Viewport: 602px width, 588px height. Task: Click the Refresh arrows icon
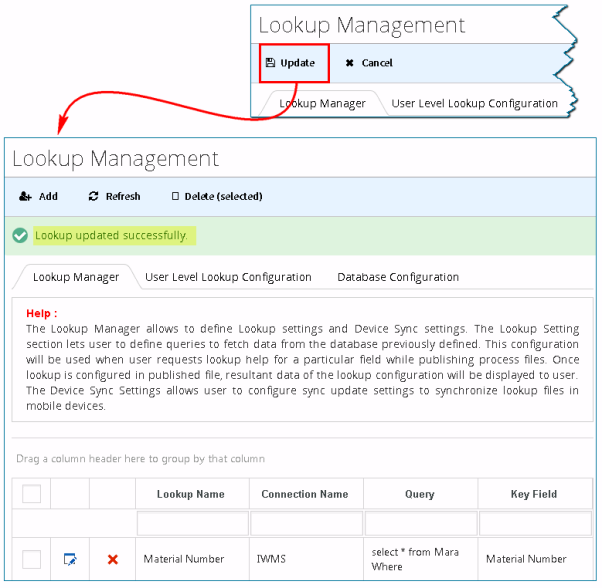point(93,196)
